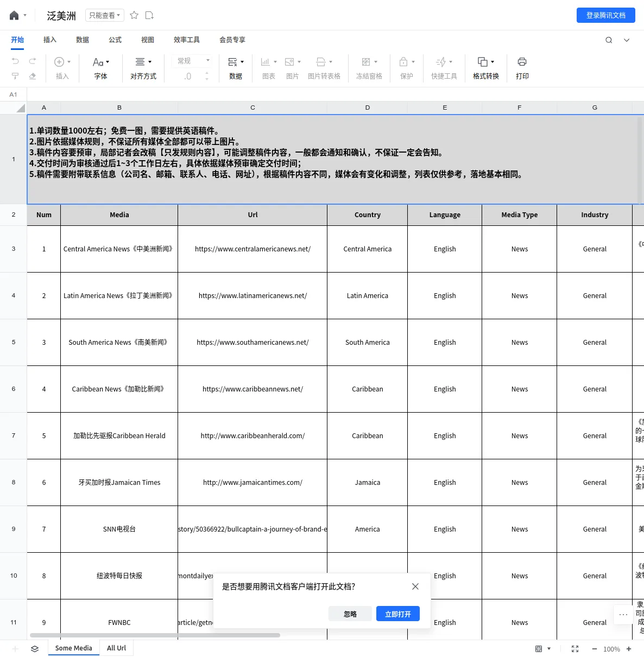Switch to the 数据 tab
Viewport: 644px width, 657px height.
tap(83, 40)
